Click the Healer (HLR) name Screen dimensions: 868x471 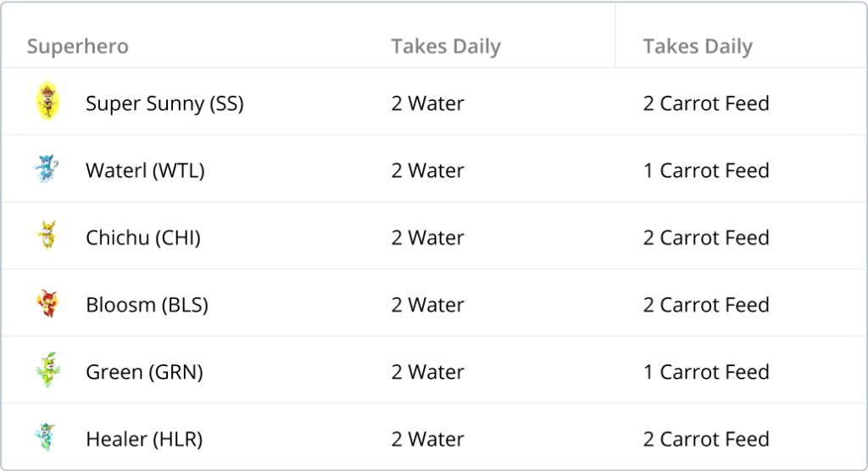click(x=144, y=440)
